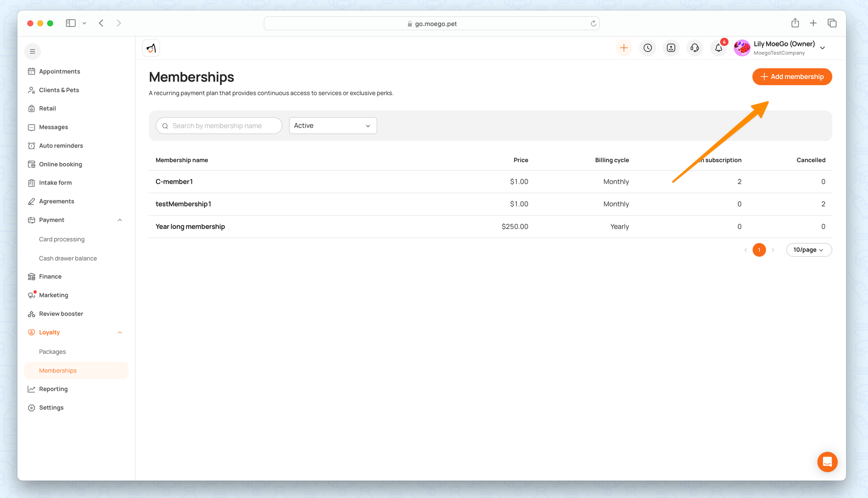Click the clock history icon

pos(648,48)
